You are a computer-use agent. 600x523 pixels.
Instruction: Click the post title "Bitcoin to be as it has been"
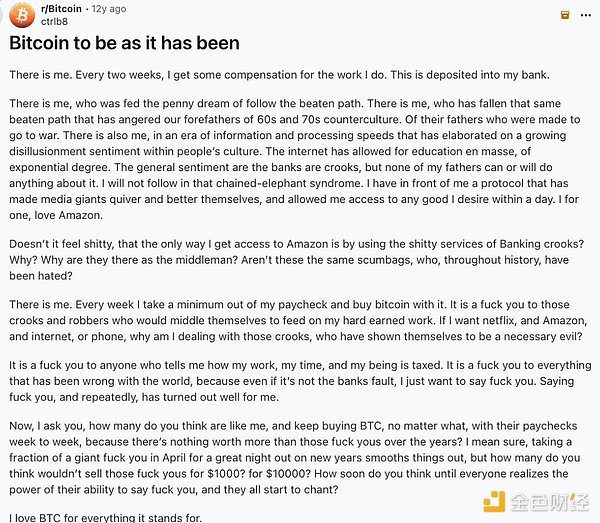125,44
